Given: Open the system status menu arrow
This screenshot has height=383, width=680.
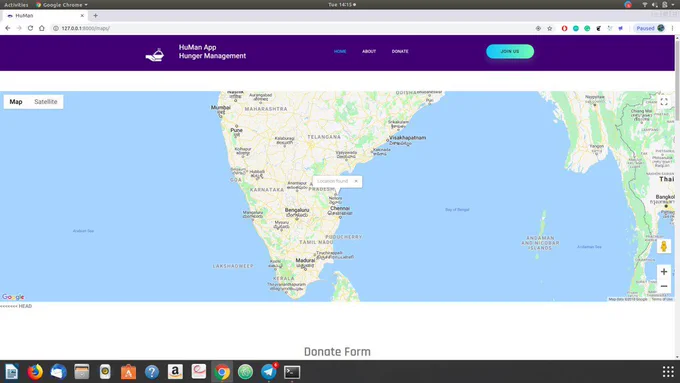Looking at the screenshot, I should pyautogui.click(x=673, y=5).
